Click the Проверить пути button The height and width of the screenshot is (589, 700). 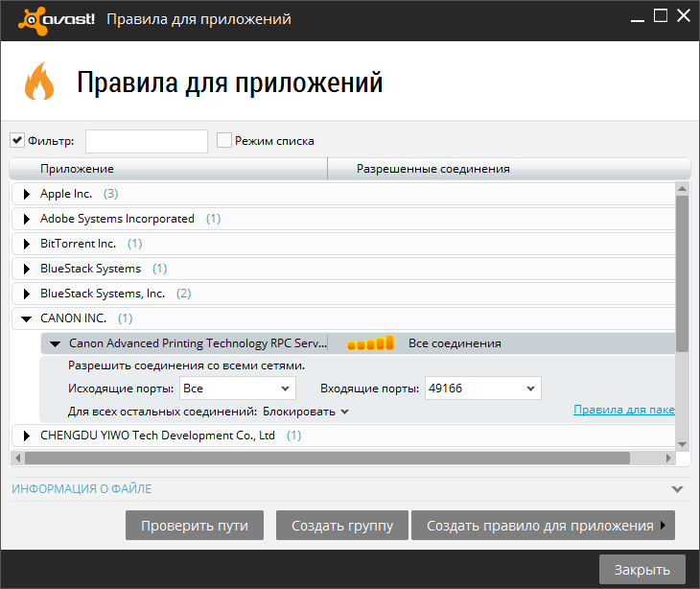(x=195, y=526)
